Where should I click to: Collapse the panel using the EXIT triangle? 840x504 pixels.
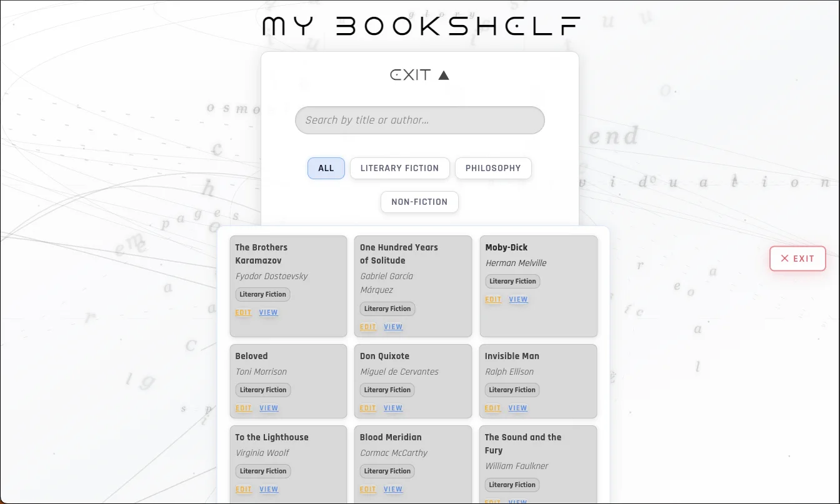(x=419, y=75)
